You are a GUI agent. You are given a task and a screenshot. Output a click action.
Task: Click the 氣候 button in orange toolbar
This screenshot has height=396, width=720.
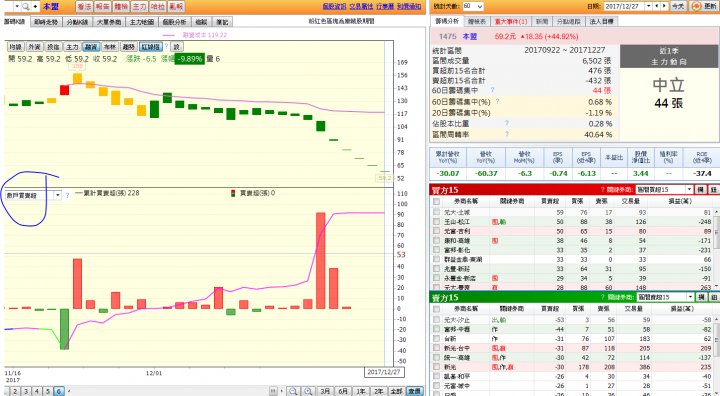click(x=176, y=6)
